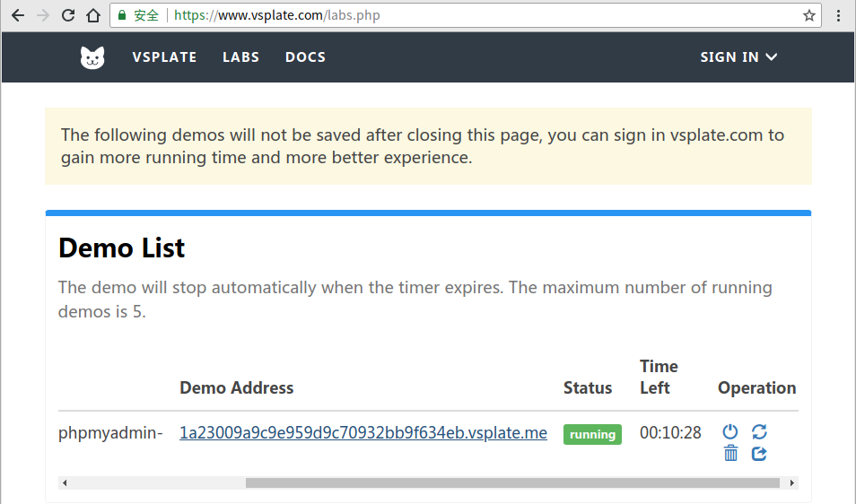Reload the page in the browser
Screen dimensions: 856x504
[68, 15]
